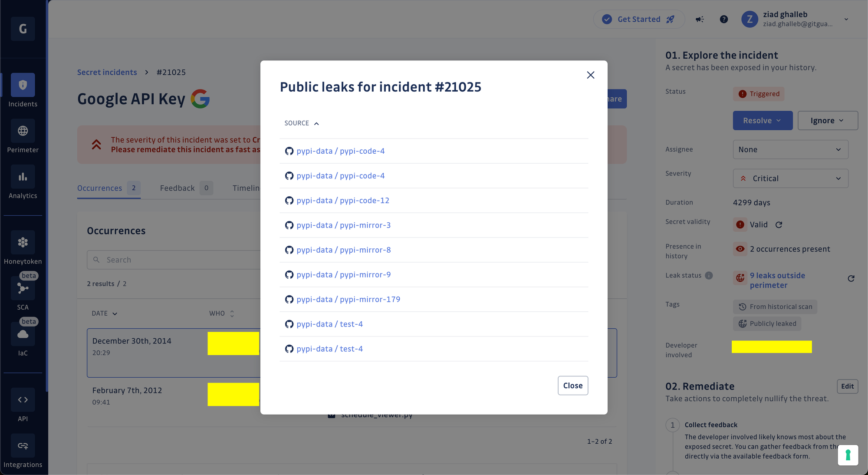Image resolution: width=868 pixels, height=475 pixels.
Task: Open the Severity Critical dropdown
Action: [x=790, y=178]
